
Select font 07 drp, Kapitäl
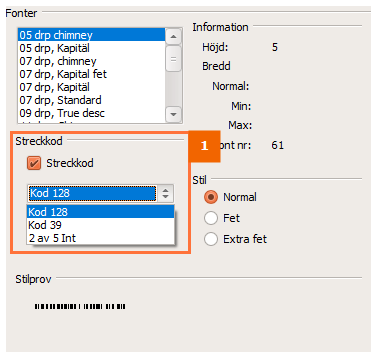(x=92, y=87)
